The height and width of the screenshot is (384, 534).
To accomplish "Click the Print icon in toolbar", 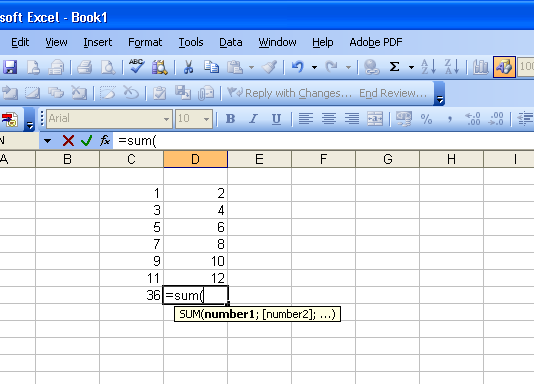I will [84, 67].
